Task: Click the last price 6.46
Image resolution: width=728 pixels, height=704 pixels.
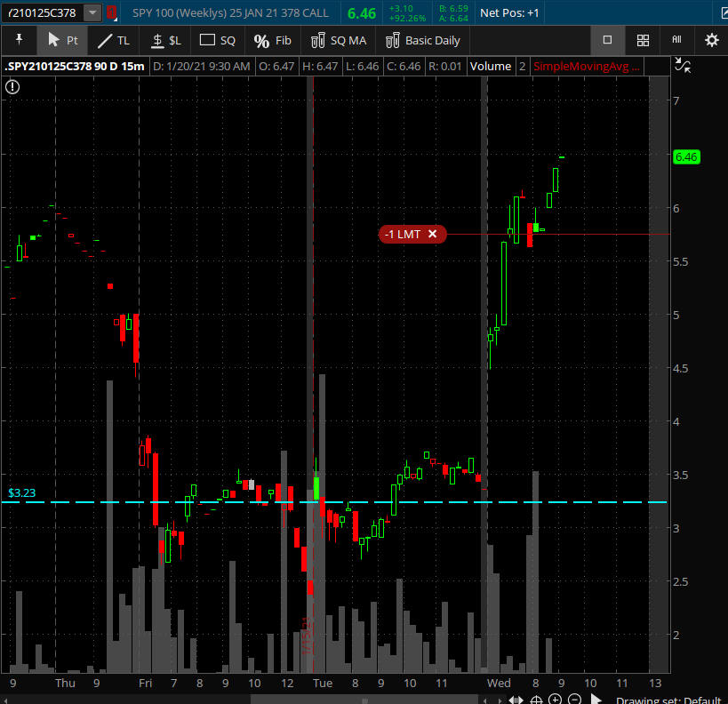Action: click(x=362, y=13)
